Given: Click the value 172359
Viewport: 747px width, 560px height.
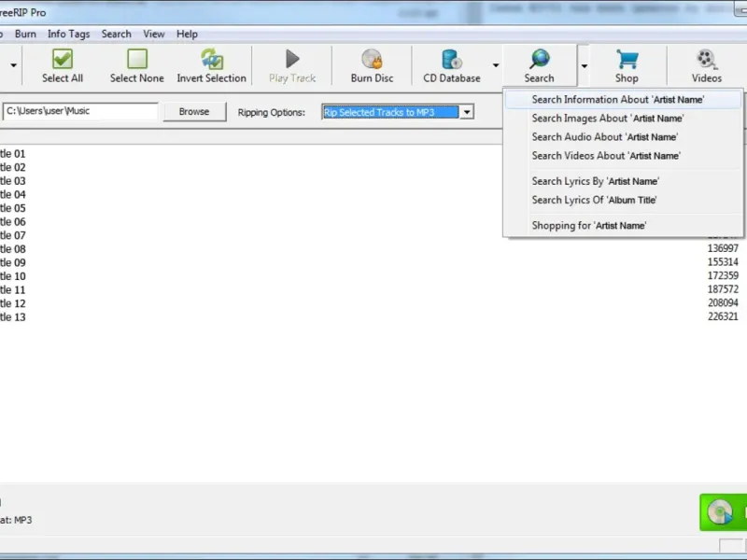Looking at the screenshot, I should [723, 275].
